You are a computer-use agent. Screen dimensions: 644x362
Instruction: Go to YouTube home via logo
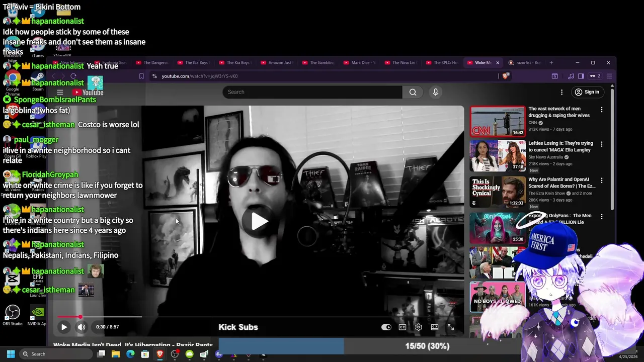pyautogui.click(x=88, y=92)
